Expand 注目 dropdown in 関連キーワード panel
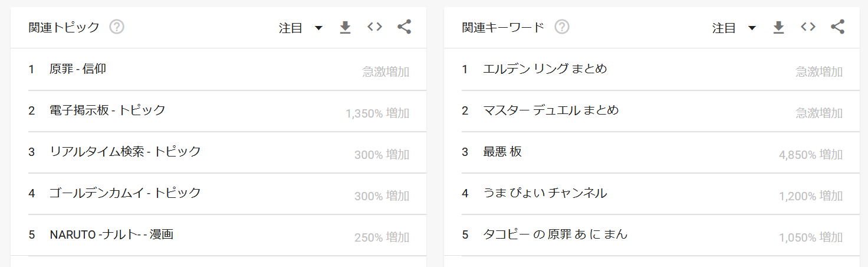Image resolution: width=868 pixels, height=267 pixels. pos(734,28)
